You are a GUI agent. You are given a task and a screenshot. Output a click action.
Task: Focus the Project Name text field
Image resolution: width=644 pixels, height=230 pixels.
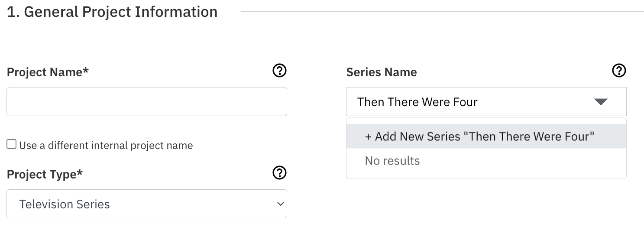click(146, 102)
